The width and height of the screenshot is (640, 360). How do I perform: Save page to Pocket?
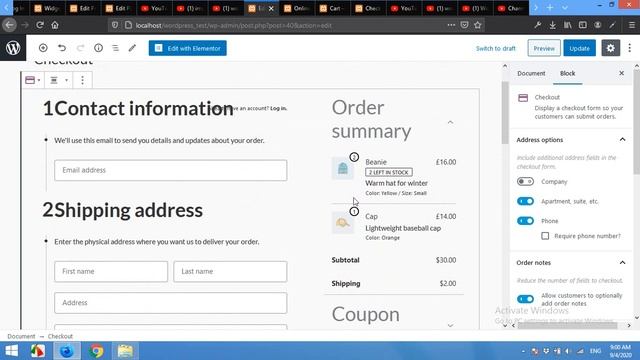tap(464, 25)
